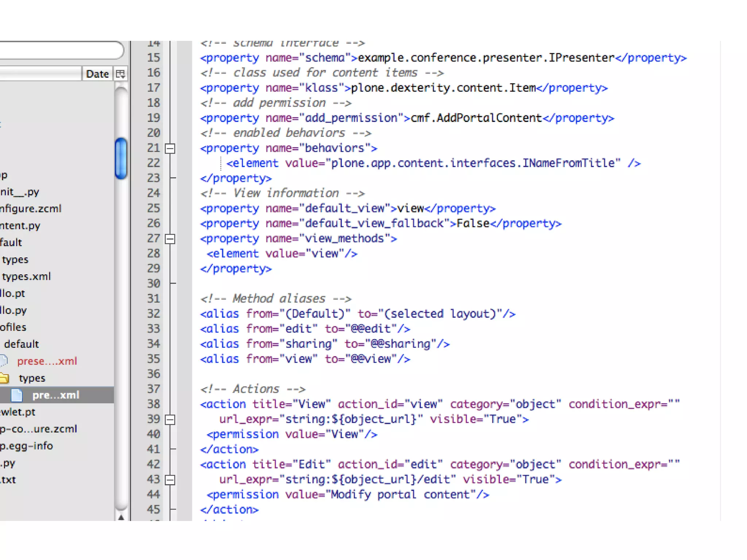
Task: Click the scroll up arrow in file panel
Action: click(x=121, y=517)
